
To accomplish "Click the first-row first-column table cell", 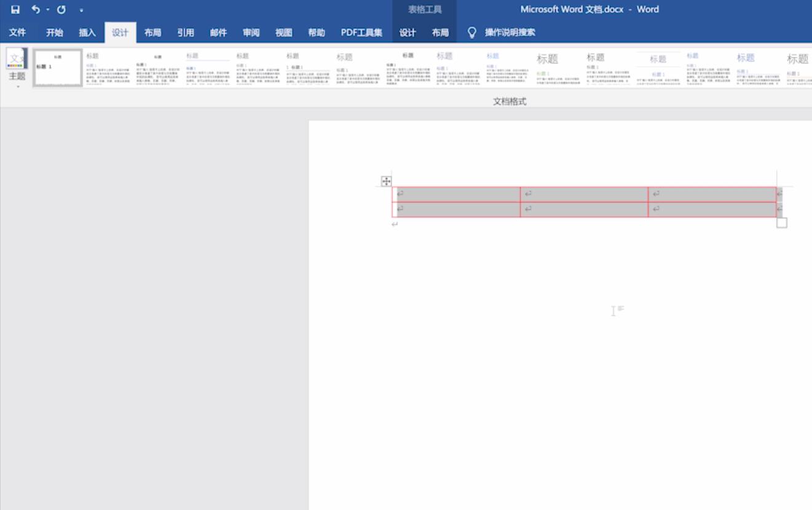I will (x=456, y=194).
